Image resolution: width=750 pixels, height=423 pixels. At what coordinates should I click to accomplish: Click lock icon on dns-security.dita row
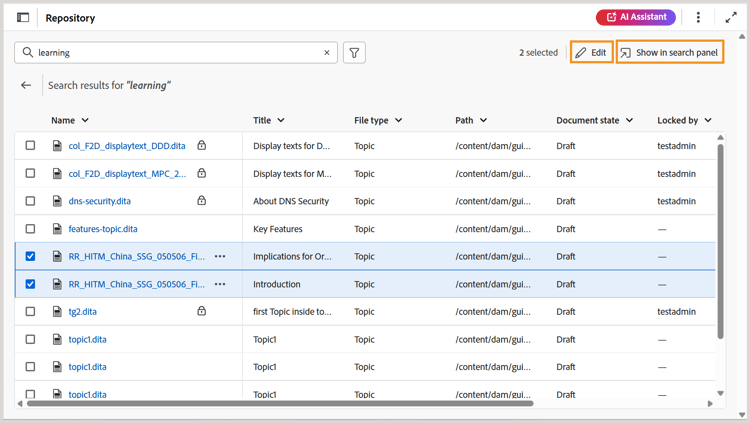pyautogui.click(x=202, y=201)
